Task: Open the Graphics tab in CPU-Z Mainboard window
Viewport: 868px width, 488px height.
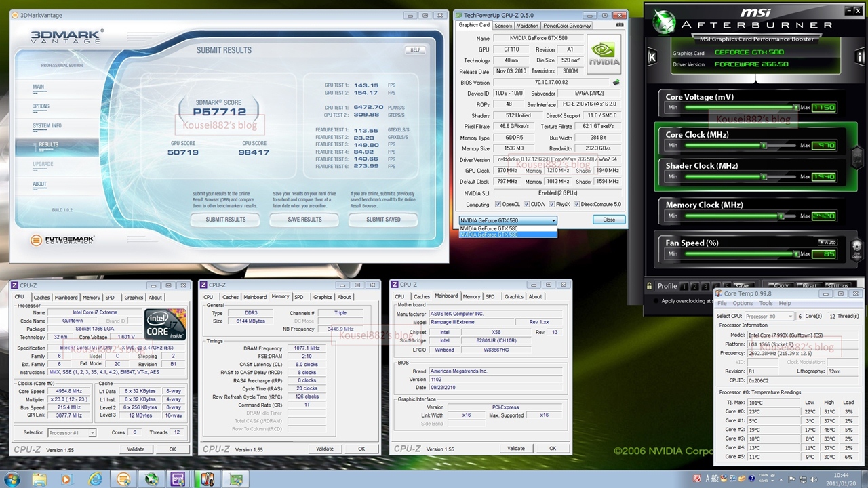Action: tap(514, 296)
